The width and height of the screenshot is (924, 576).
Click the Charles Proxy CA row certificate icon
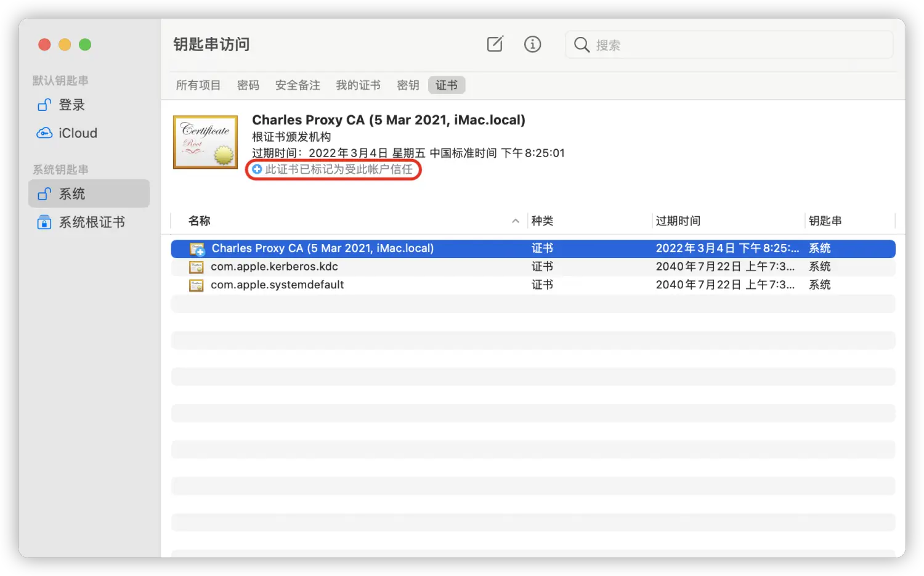click(x=197, y=249)
